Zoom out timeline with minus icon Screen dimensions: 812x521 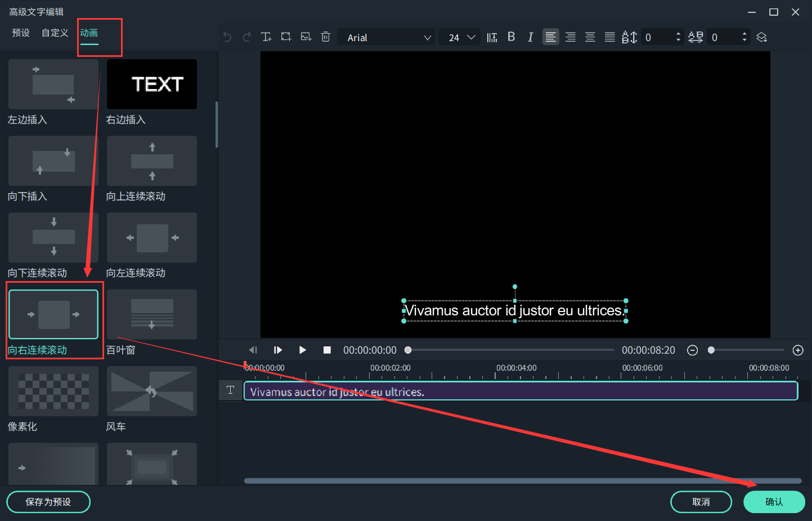tap(693, 350)
